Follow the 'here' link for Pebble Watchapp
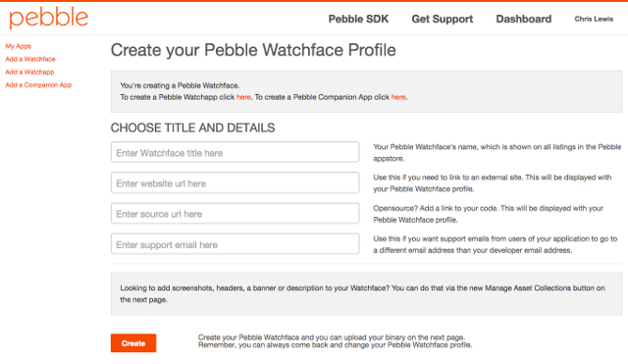Screen dimensions: 628x364 tap(243, 97)
